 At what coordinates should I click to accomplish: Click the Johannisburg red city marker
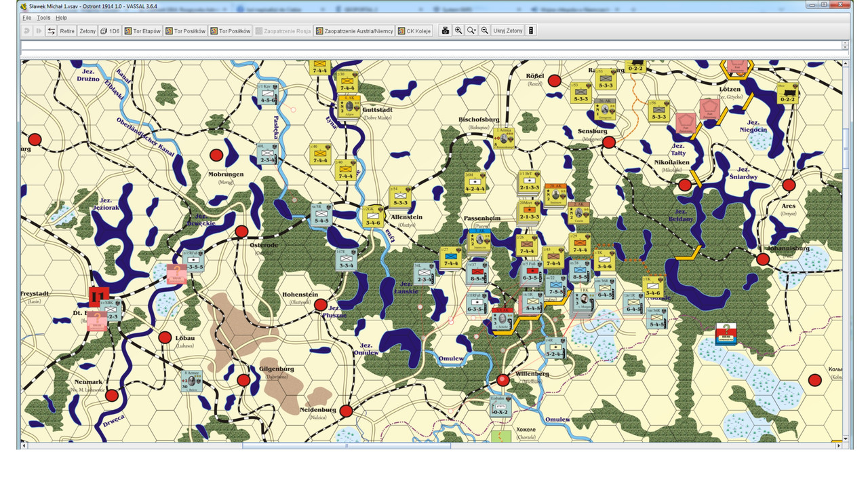[x=763, y=259]
